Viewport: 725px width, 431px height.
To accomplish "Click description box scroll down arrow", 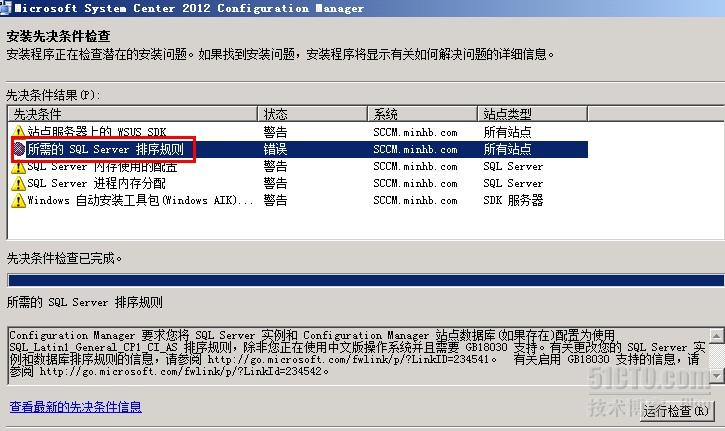I will (x=717, y=376).
